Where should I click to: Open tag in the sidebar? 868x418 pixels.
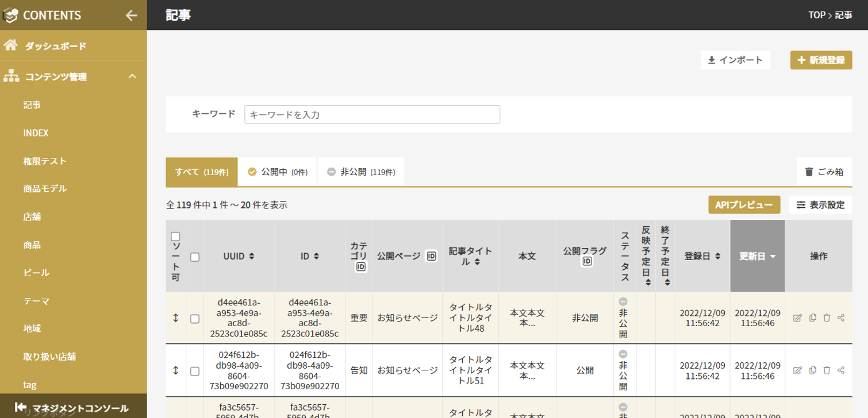click(x=30, y=385)
